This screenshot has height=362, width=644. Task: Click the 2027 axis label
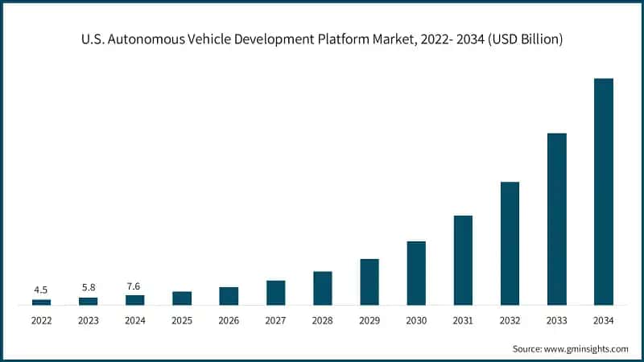(x=275, y=320)
